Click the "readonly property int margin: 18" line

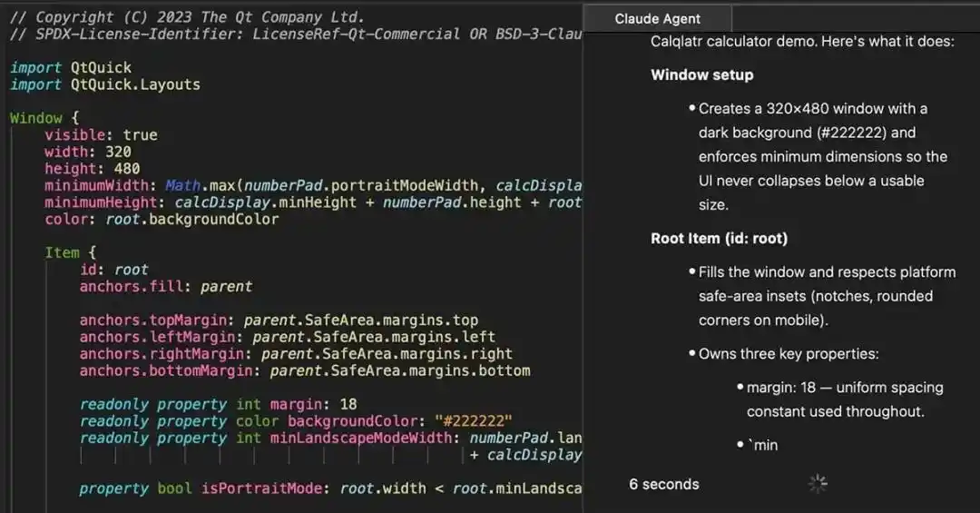coord(218,405)
